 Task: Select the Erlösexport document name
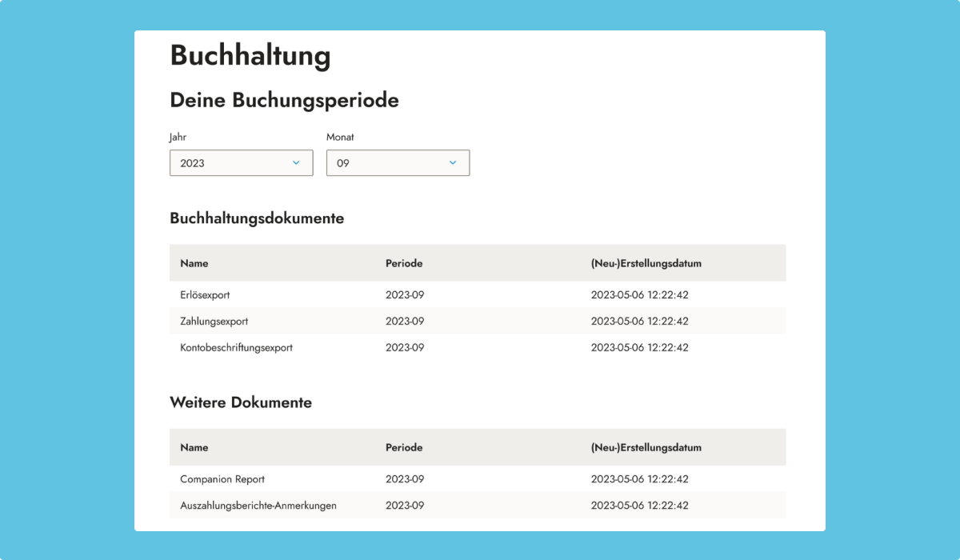point(205,294)
